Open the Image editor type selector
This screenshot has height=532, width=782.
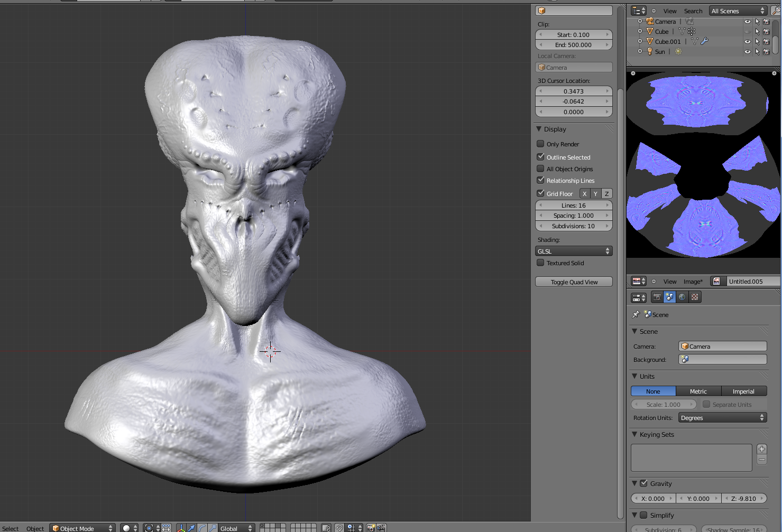[x=639, y=281]
